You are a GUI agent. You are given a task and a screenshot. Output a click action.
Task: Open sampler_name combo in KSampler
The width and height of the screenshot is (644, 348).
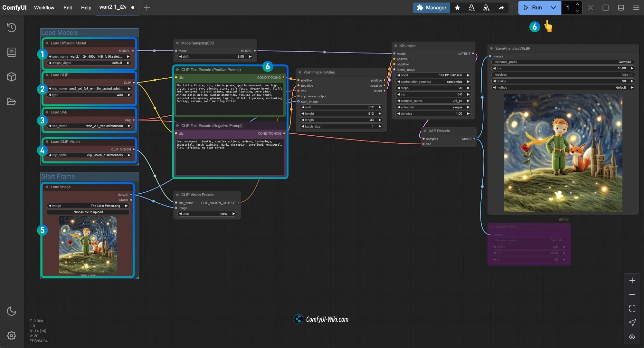[x=433, y=101]
